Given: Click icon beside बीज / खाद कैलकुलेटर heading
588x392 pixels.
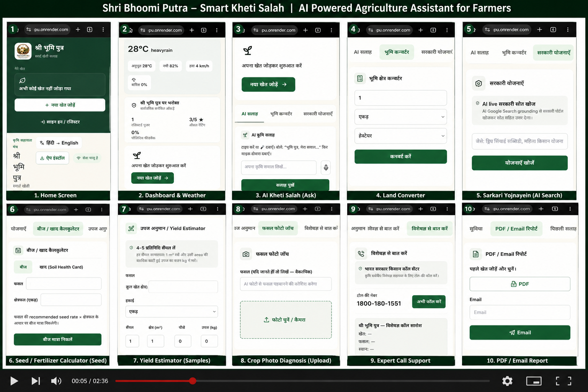Looking at the screenshot, I should coord(18,250).
